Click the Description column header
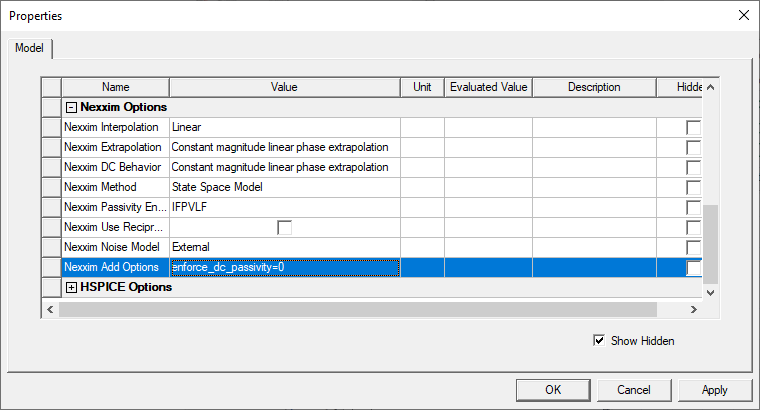760x410 pixels. tap(594, 87)
